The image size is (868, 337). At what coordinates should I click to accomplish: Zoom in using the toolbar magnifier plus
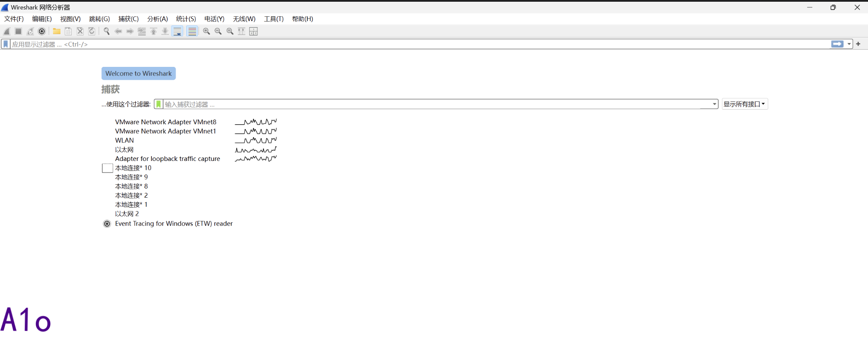coord(206,31)
